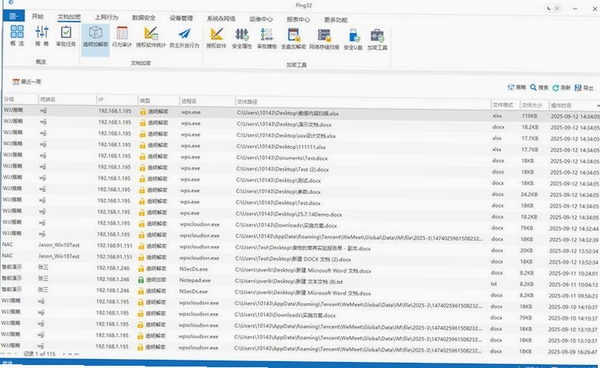Sort by the 文件大小 column header
This screenshot has width=600, height=368.
[x=534, y=105]
